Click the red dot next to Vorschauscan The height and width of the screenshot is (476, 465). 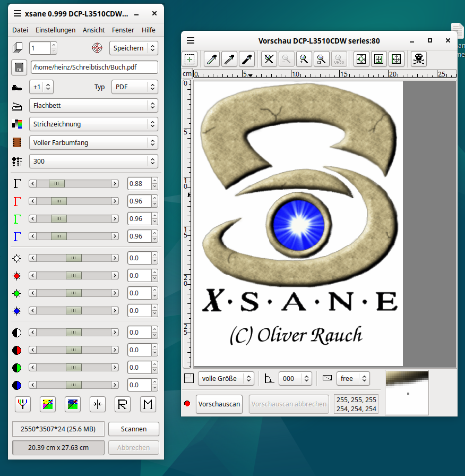pyautogui.click(x=187, y=404)
